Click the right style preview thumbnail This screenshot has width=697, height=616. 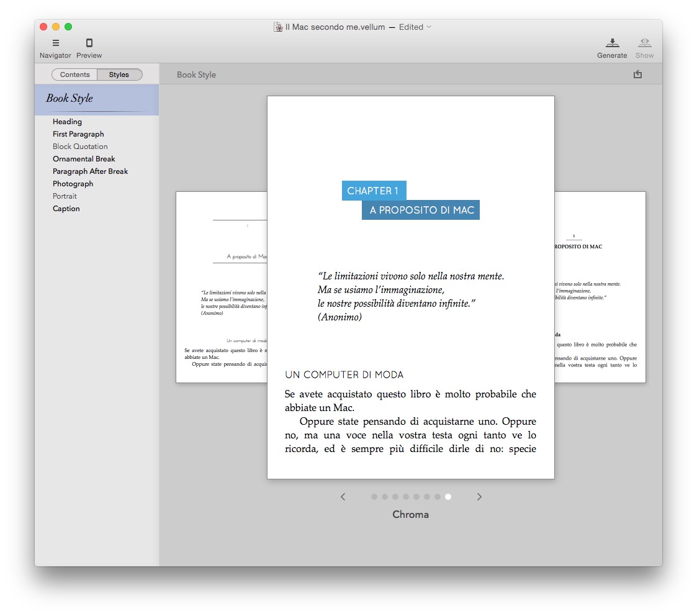(600, 288)
